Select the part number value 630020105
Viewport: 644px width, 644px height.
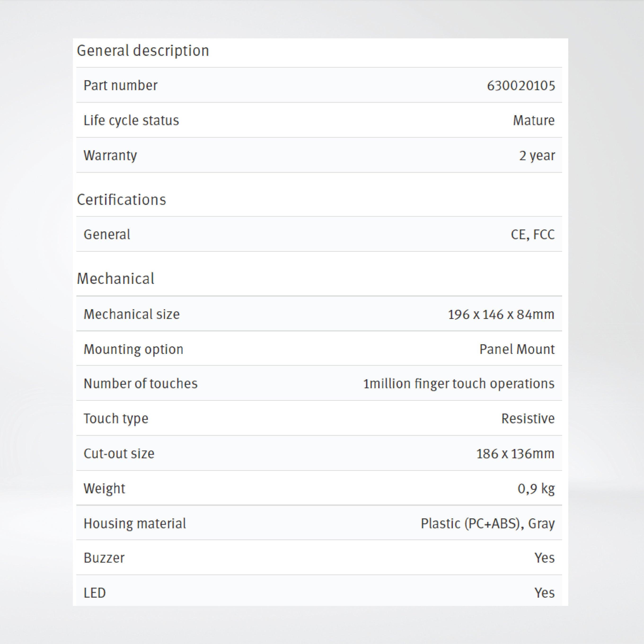click(521, 86)
